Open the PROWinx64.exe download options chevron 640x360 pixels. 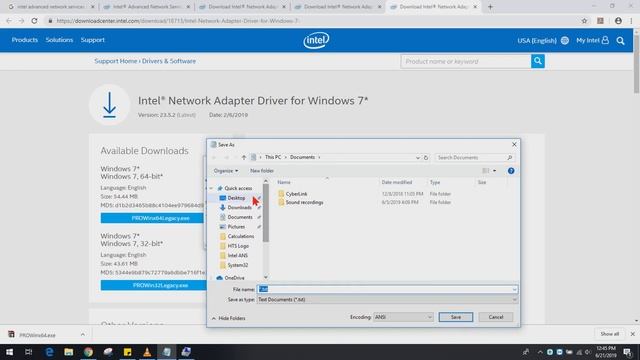click(83, 335)
